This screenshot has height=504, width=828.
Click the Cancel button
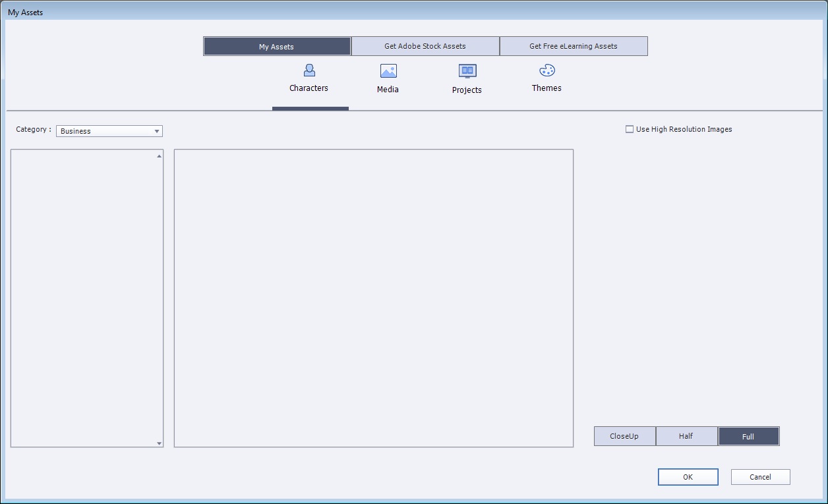coord(760,477)
